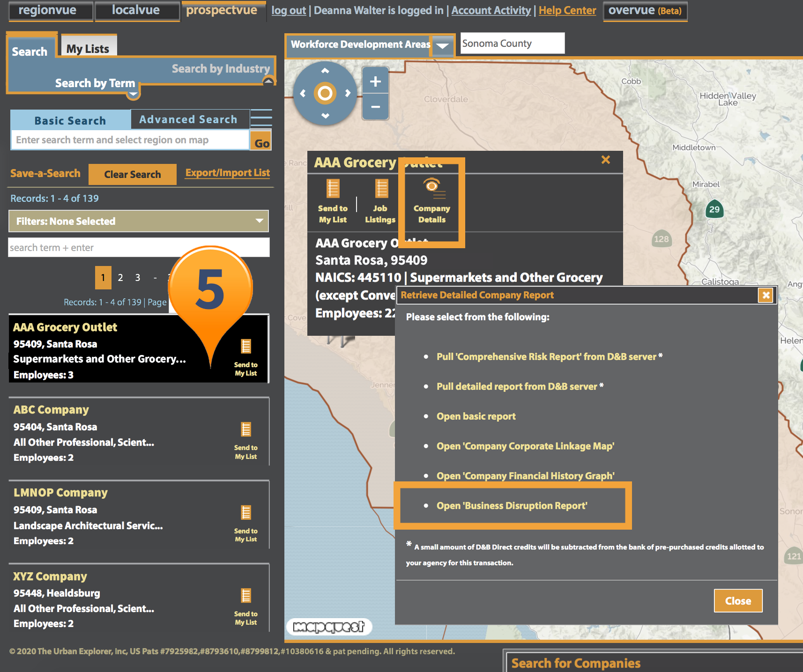This screenshot has width=803, height=672.
Task: Pan the map down with the bottom arrow
Action: [325, 115]
